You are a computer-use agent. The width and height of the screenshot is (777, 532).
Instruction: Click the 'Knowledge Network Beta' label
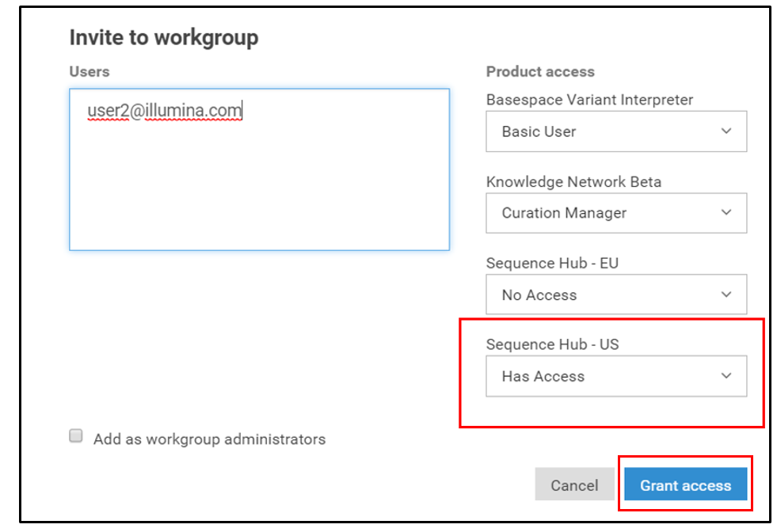[x=573, y=181]
